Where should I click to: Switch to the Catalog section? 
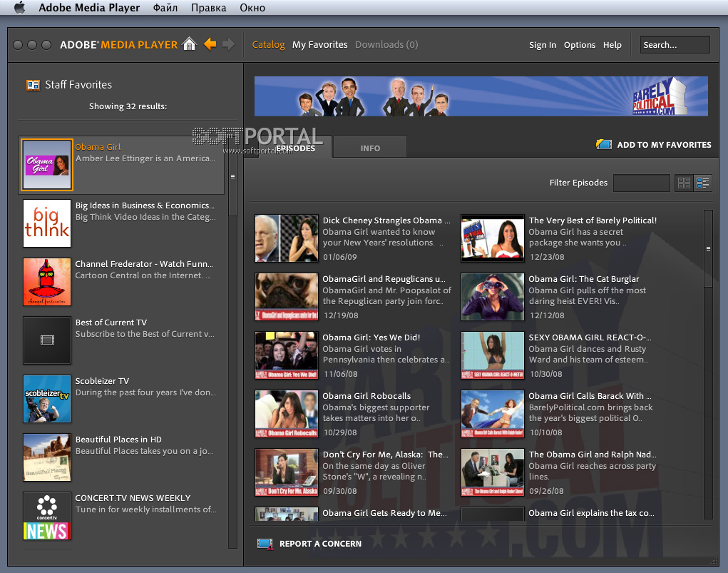268,45
